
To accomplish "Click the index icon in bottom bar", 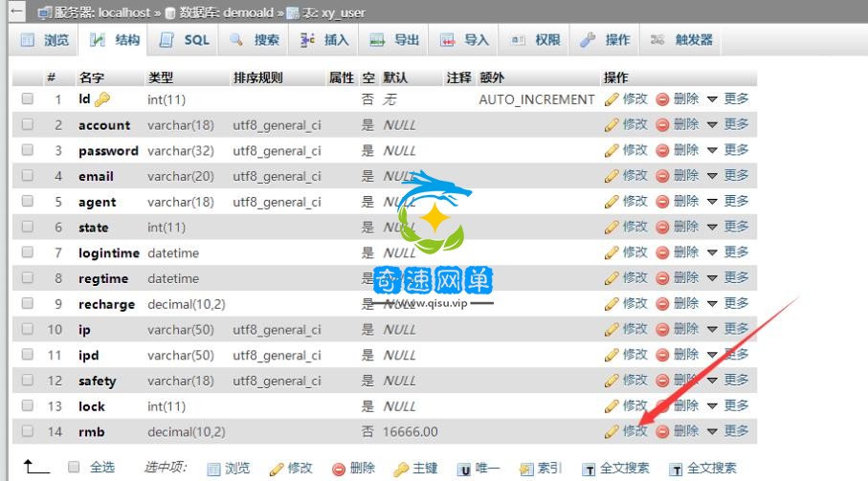I will (x=526, y=470).
